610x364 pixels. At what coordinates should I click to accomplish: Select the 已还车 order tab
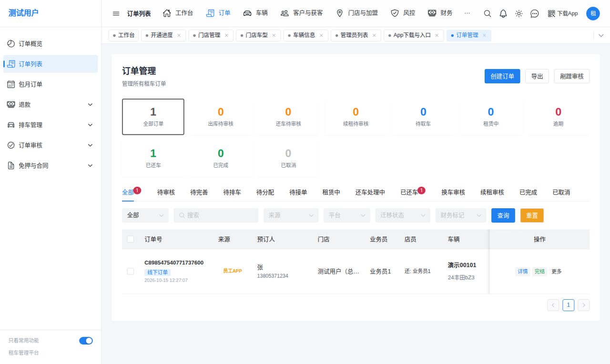(x=409, y=192)
